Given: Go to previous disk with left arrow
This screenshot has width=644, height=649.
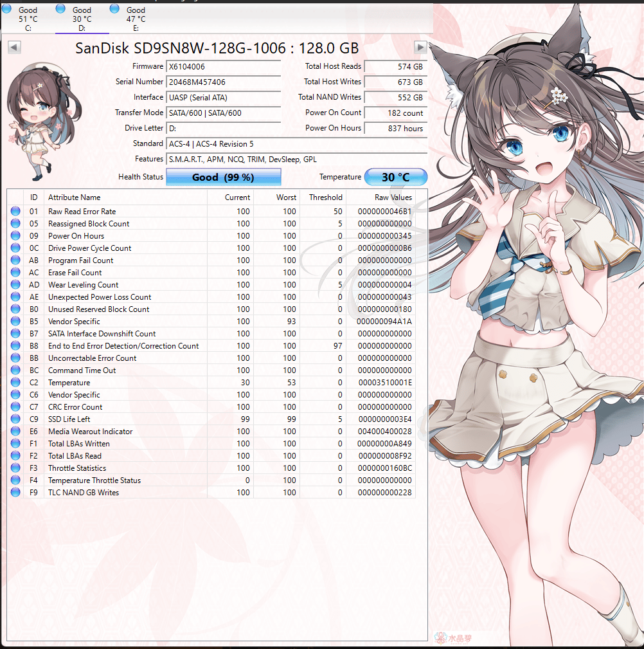Looking at the screenshot, I should tap(14, 47).
